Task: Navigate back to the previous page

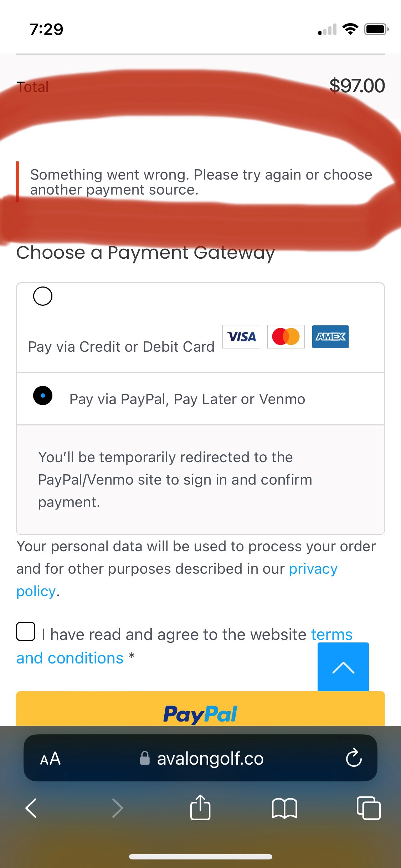Action: coord(31,808)
